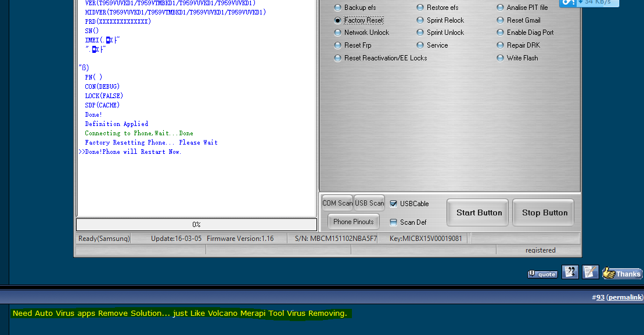Click the USB Scan button

point(369,203)
